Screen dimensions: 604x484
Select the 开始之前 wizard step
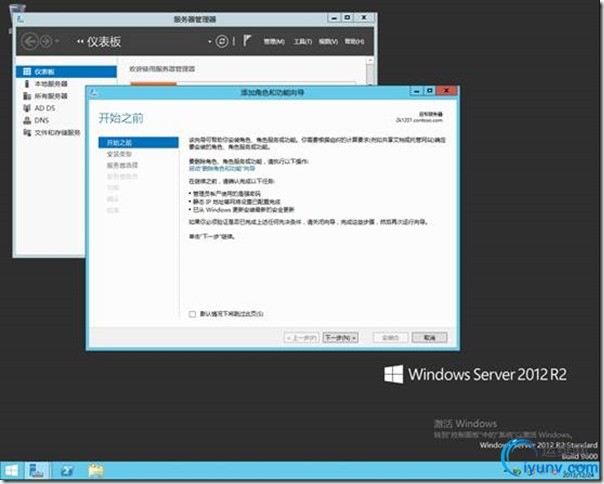pyautogui.click(x=138, y=143)
